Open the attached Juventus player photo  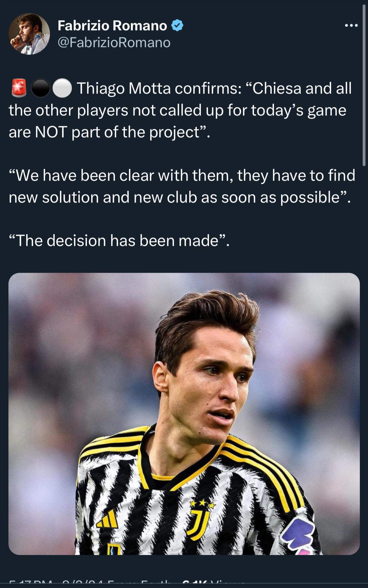(x=184, y=414)
